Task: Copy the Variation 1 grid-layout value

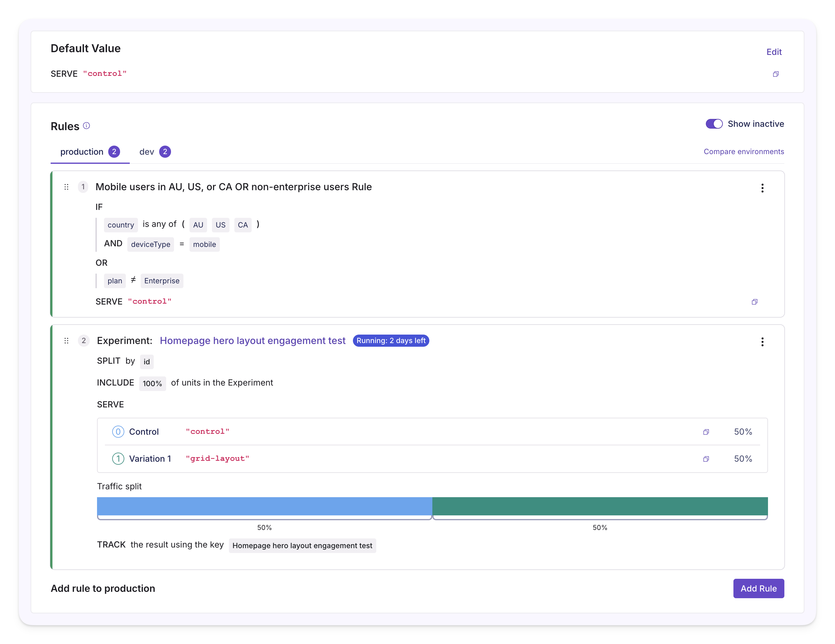Action: click(x=706, y=459)
